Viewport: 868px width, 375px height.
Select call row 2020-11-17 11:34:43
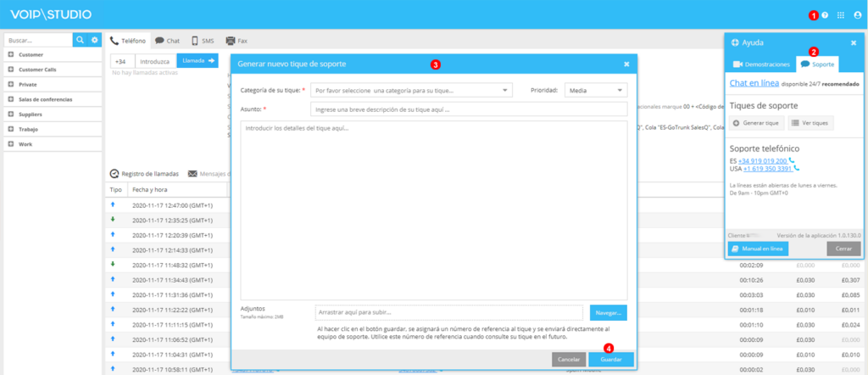pyautogui.click(x=171, y=280)
